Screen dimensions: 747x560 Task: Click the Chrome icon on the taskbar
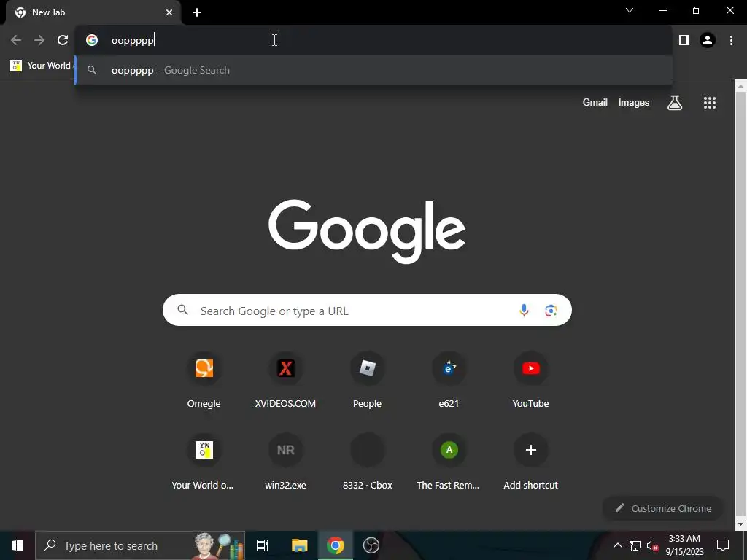(336, 545)
